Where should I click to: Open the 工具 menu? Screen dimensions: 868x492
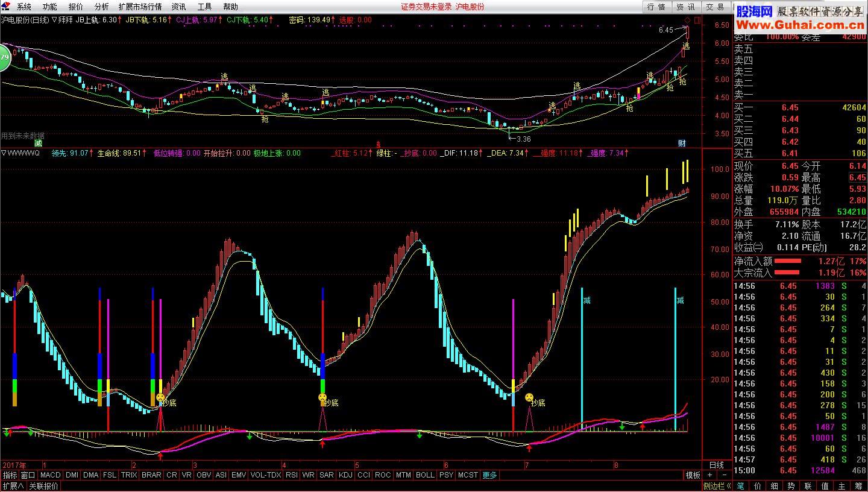pyautogui.click(x=205, y=7)
